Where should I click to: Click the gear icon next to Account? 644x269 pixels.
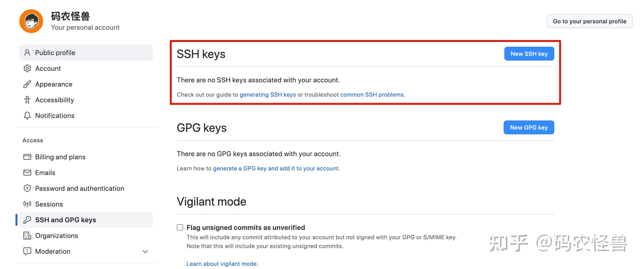coord(27,69)
